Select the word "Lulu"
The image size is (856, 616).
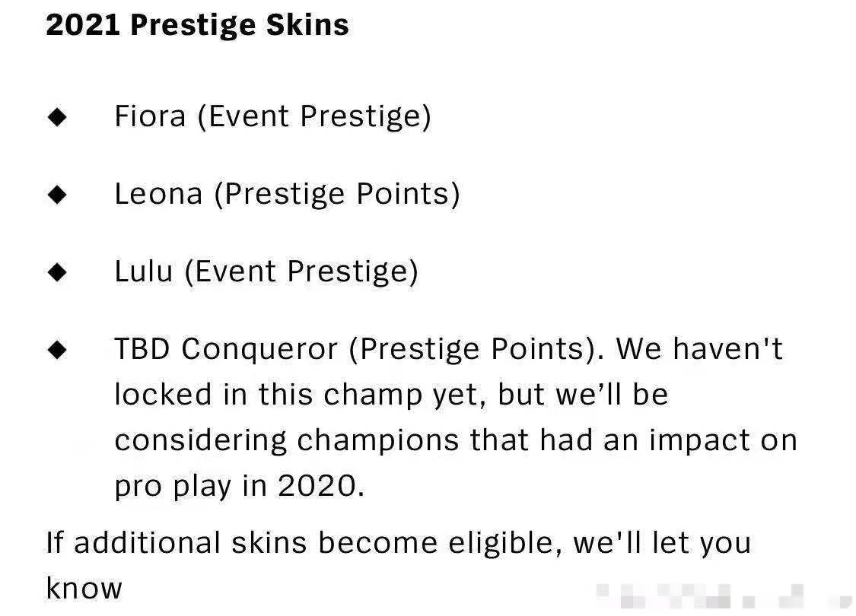click(x=144, y=271)
